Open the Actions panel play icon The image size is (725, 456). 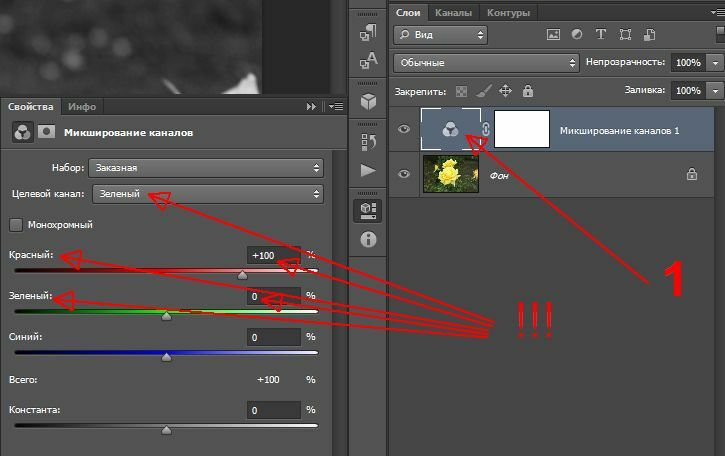click(368, 170)
